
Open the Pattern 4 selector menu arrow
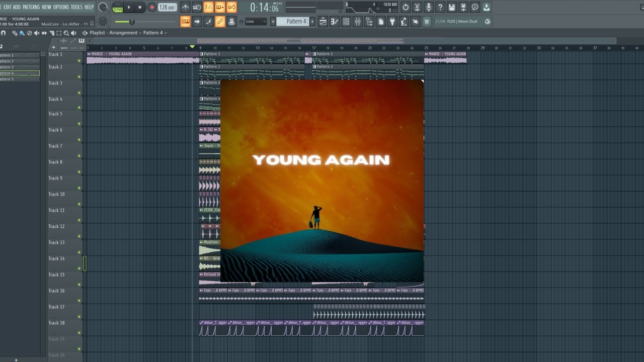point(273,22)
